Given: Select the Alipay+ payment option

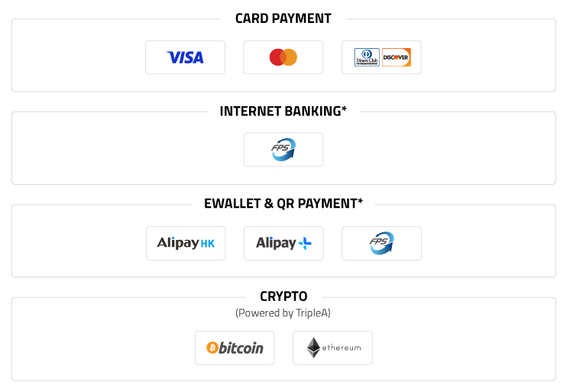Looking at the screenshot, I should [283, 243].
